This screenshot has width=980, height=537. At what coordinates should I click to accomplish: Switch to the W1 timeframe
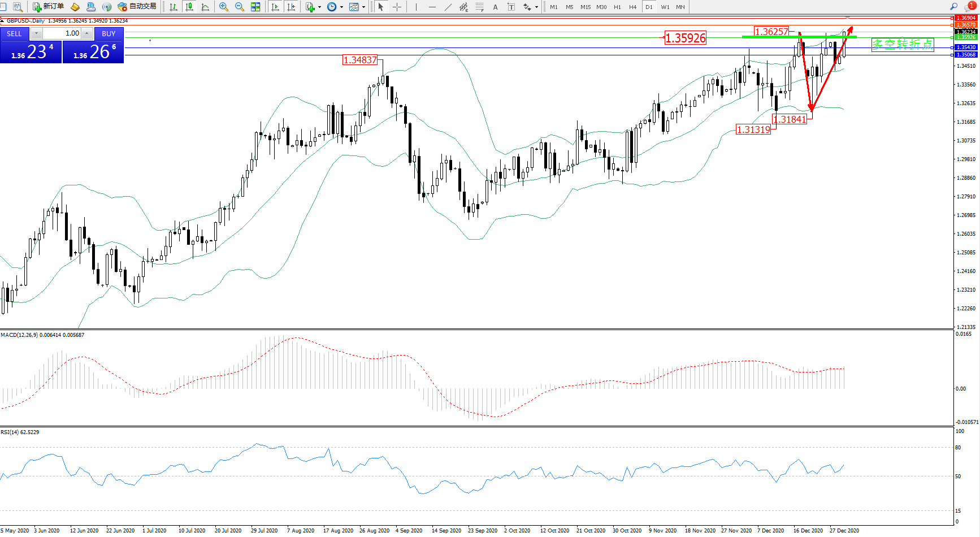(665, 7)
